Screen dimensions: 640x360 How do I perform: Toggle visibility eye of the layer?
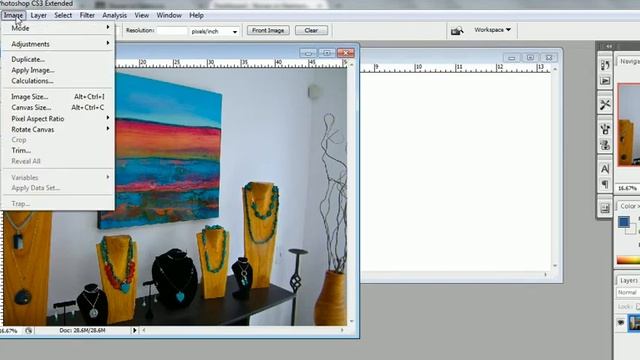pos(621,323)
